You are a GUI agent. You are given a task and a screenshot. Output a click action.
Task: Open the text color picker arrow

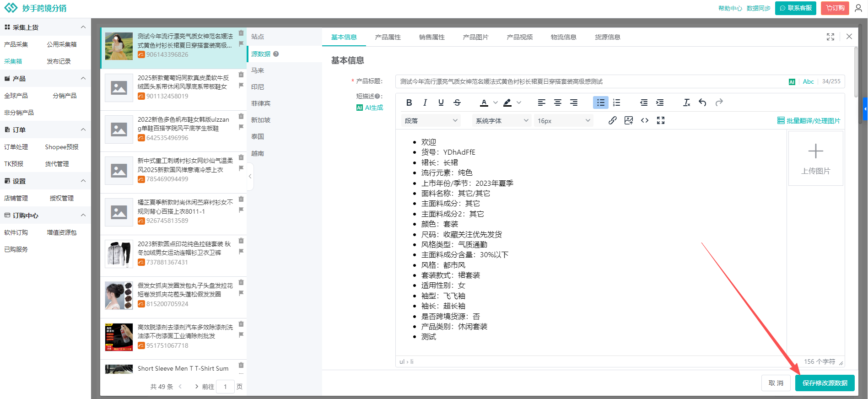point(495,102)
